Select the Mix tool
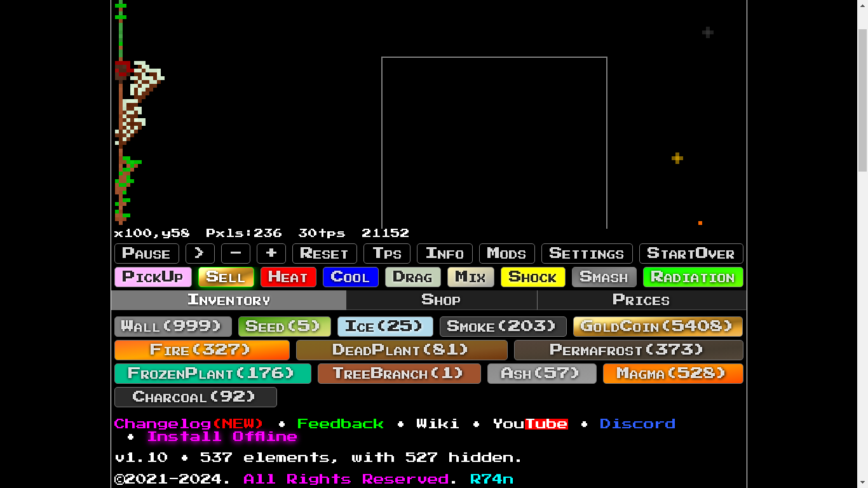The image size is (868, 488). coord(470,277)
